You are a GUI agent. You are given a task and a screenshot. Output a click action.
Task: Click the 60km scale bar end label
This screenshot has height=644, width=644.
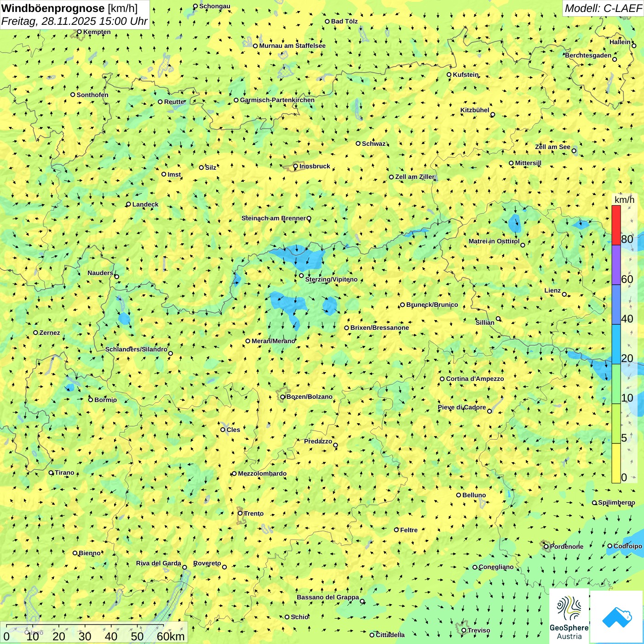pos(171,636)
